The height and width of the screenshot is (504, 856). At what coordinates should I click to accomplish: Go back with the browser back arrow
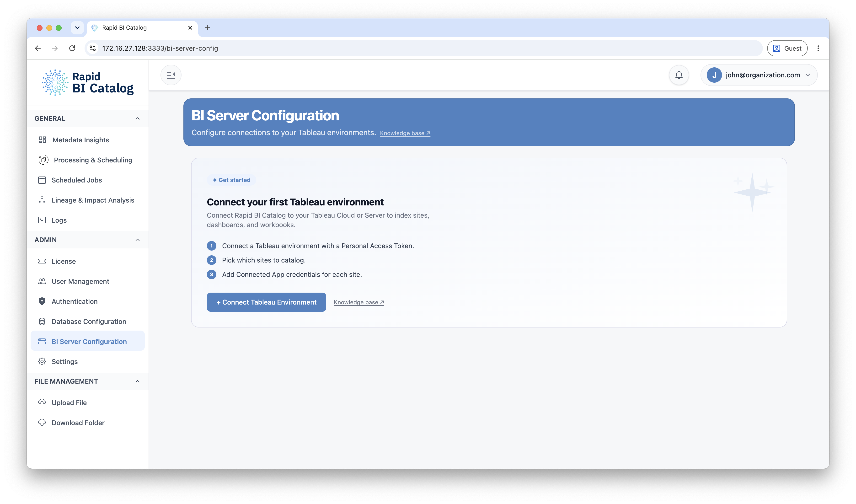[x=38, y=48]
